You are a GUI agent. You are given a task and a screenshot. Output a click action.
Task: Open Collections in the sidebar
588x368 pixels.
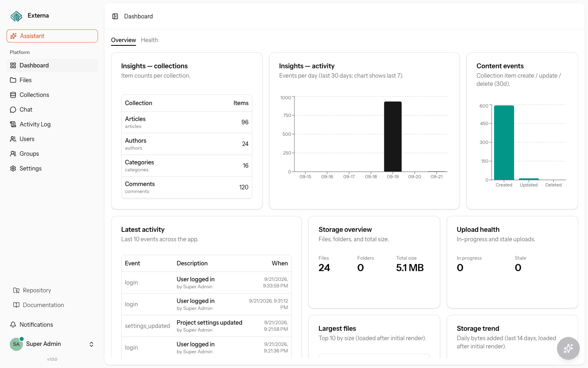52,95
